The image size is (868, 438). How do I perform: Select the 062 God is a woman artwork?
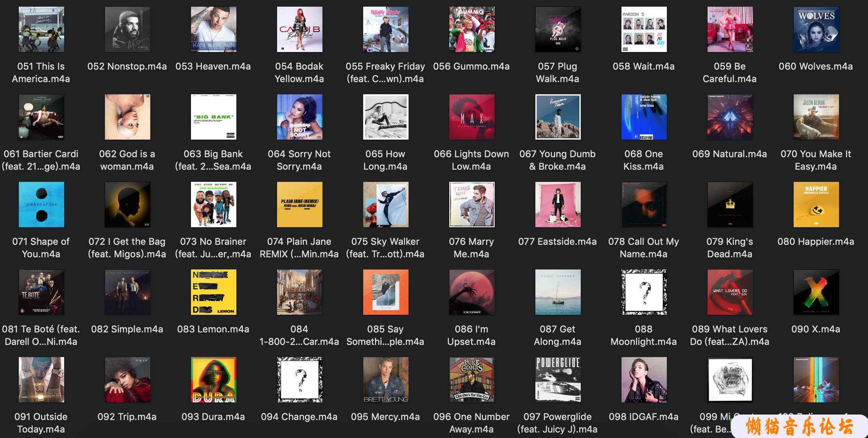(x=128, y=117)
